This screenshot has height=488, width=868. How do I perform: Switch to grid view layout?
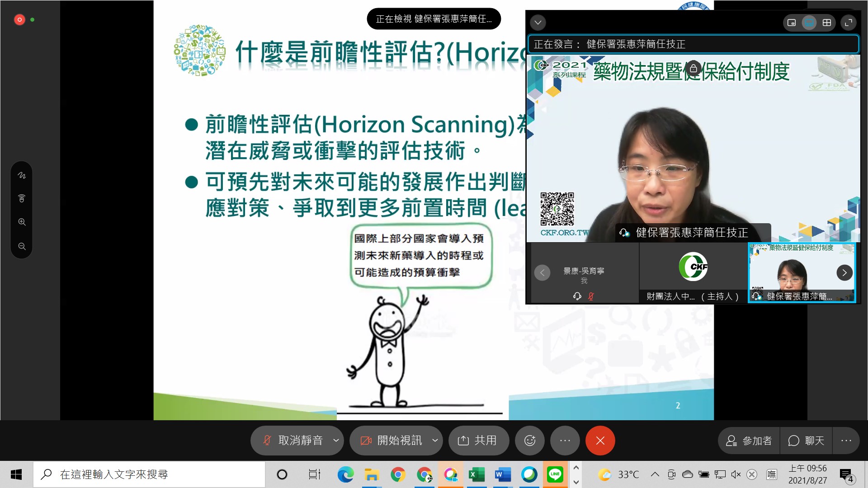[827, 23]
